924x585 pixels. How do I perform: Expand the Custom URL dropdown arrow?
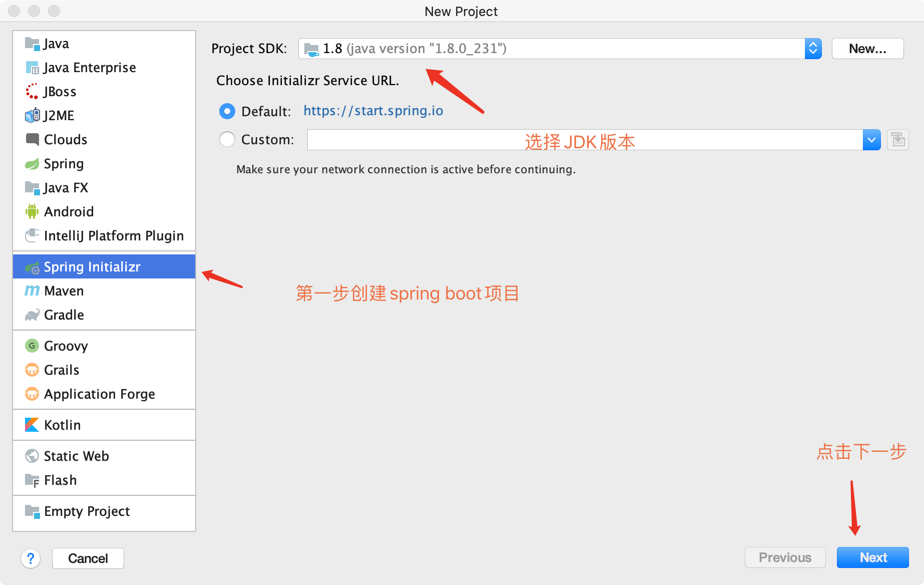871,140
